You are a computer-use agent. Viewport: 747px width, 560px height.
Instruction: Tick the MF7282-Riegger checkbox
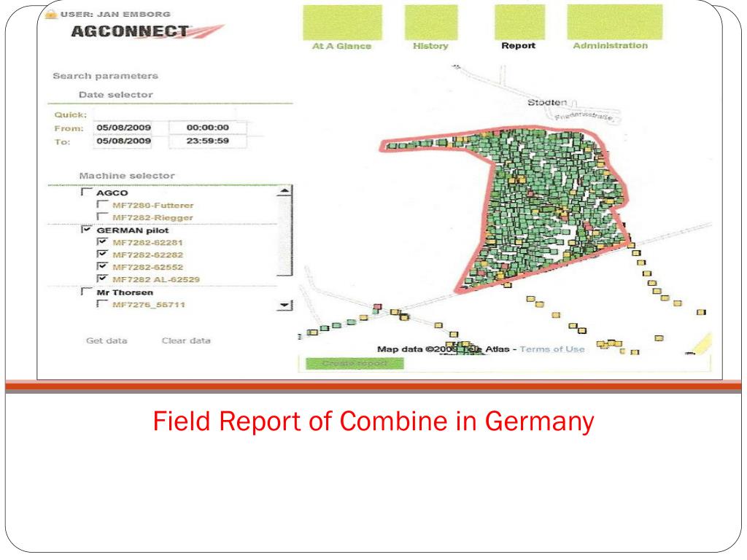101,217
